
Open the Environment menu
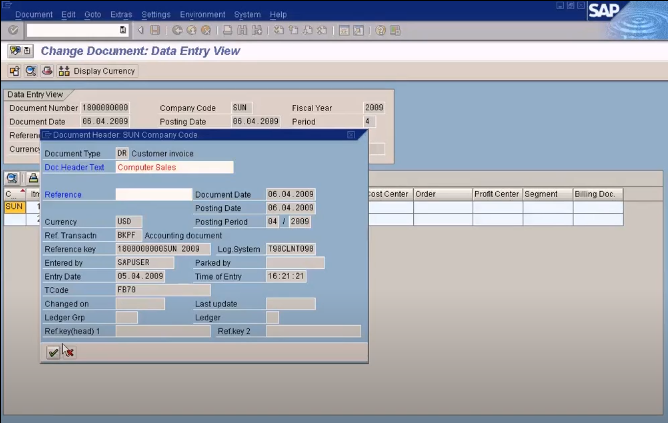click(202, 14)
